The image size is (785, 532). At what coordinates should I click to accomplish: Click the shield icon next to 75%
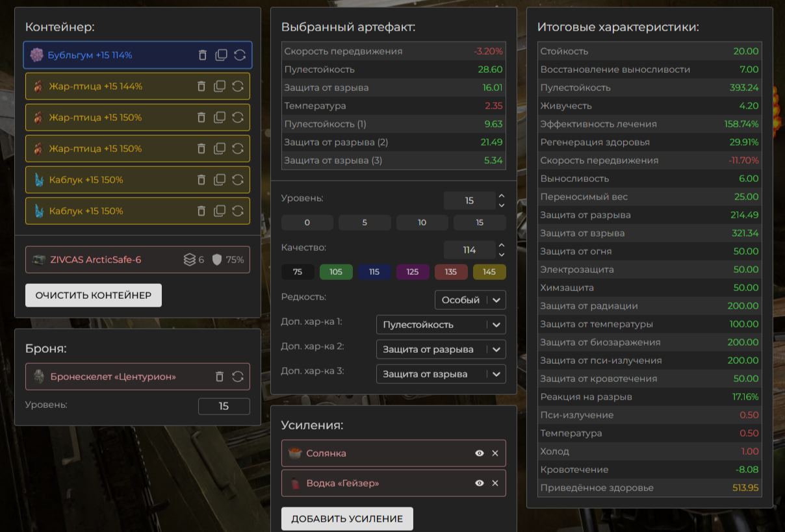pos(217,260)
